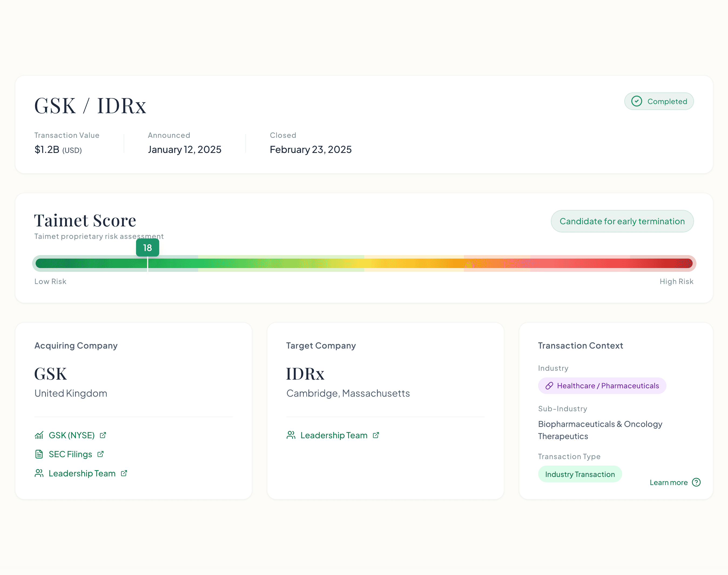Open IDRx's Leadership Team page
The width and height of the screenshot is (728, 575).
coord(334,435)
